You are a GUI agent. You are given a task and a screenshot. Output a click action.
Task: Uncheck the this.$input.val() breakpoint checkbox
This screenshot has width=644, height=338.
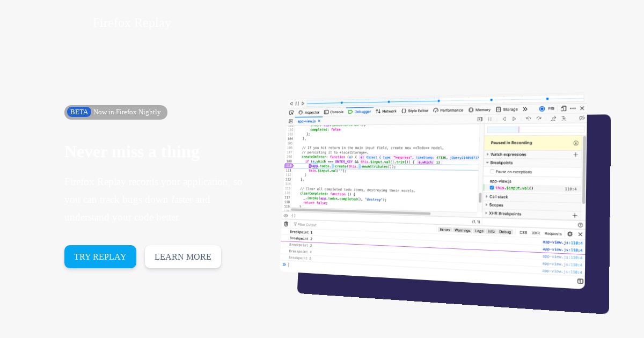pos(492,188)
